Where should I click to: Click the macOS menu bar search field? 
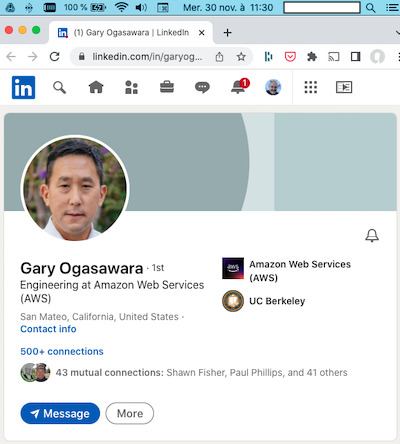[322, 7]
